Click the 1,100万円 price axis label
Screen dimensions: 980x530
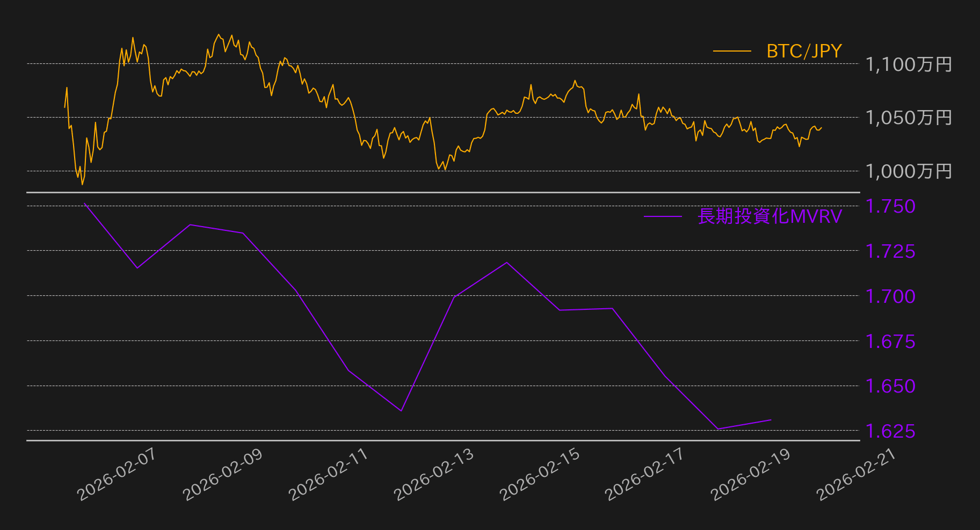(908, 64)
